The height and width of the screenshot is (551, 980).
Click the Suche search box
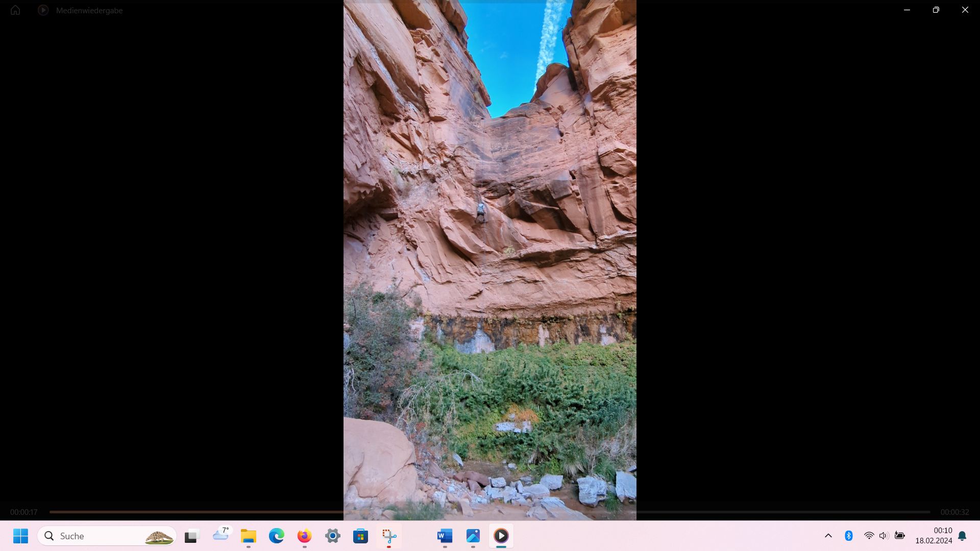107,536
